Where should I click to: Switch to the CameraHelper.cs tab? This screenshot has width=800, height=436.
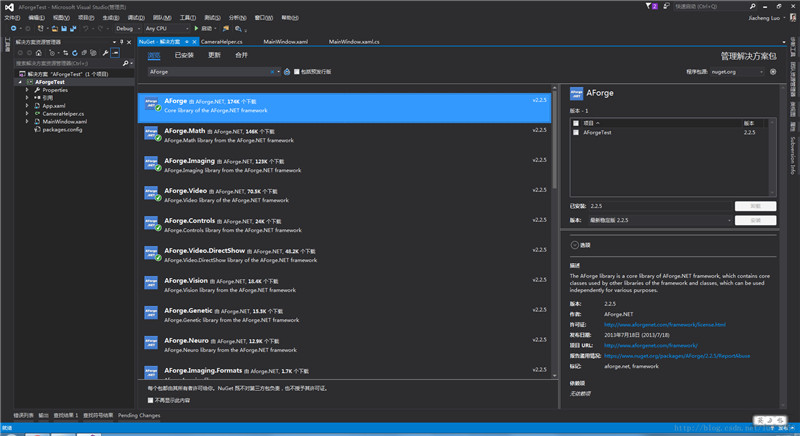pos(222,42)
